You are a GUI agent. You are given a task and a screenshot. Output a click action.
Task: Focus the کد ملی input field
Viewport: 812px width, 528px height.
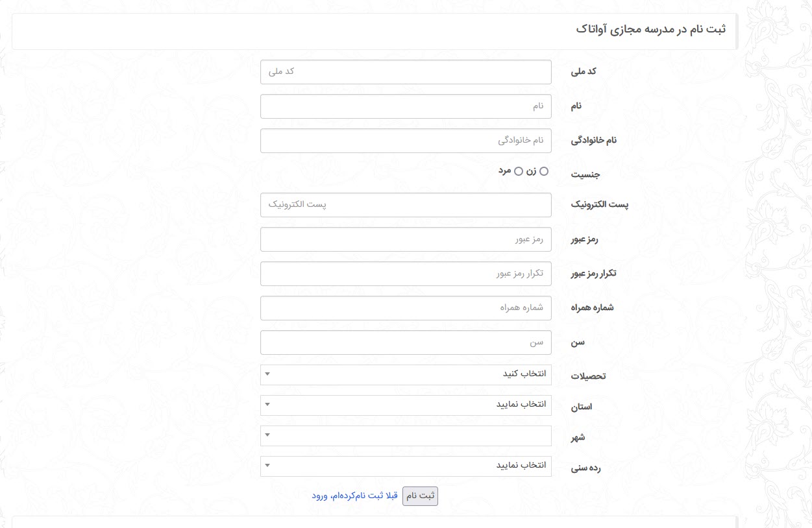(x=406, y=72)
